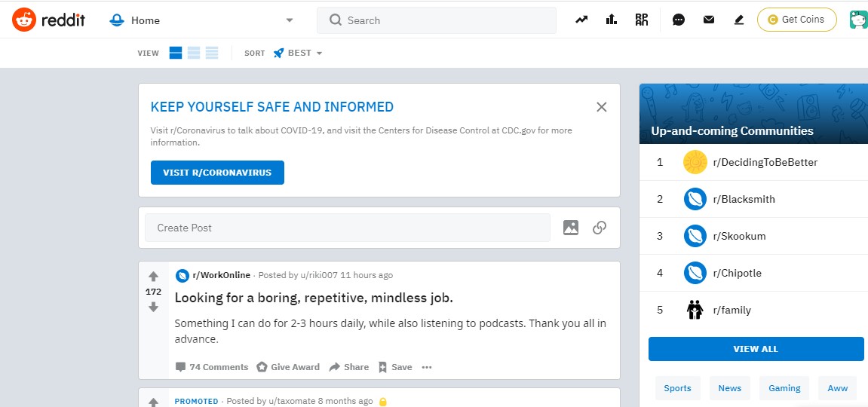Open the chat bubble icon

679,20
